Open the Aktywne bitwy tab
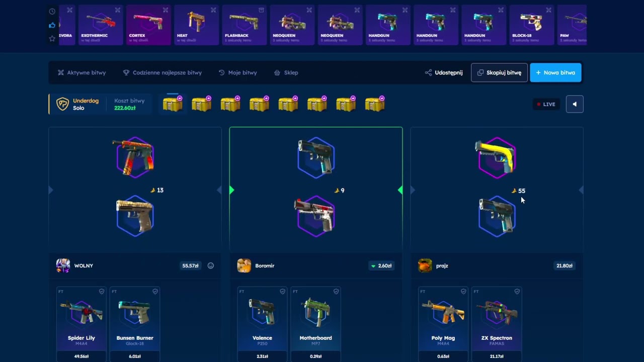Screen dimensions: 644x362 [82, 73]
